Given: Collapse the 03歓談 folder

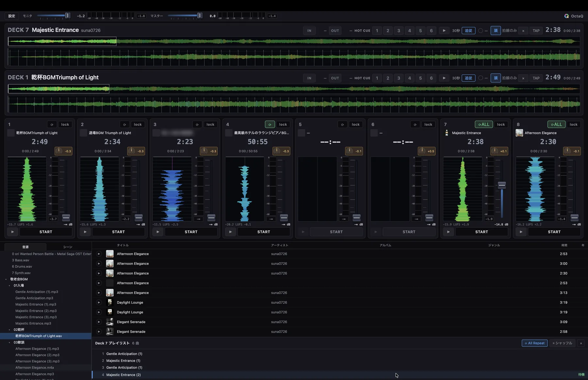Looking at the screenshot, I should 9,342.
